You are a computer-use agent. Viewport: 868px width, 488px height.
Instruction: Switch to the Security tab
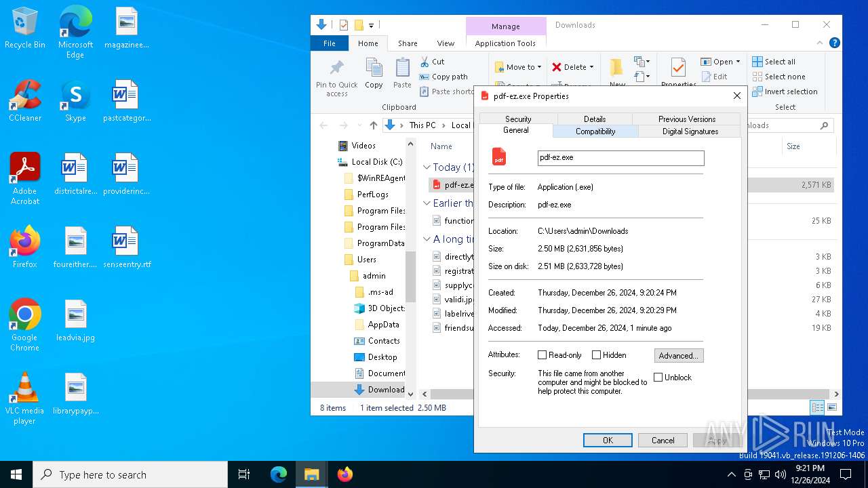pos(518,119)
